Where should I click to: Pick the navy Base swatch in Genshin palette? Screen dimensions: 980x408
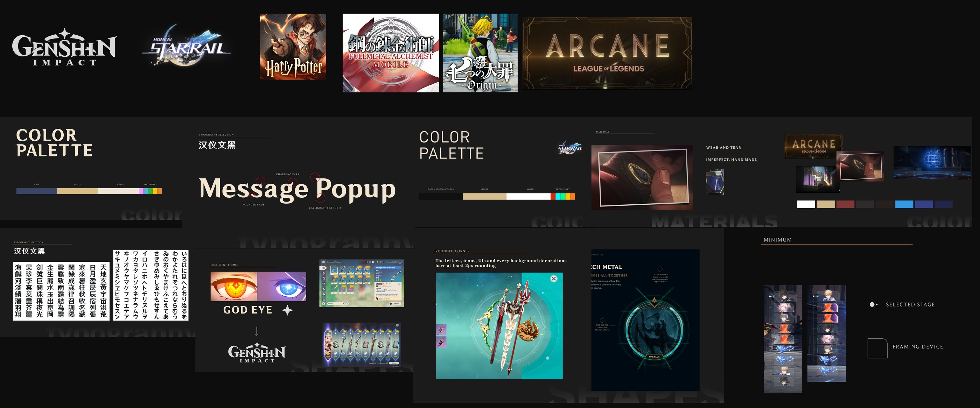36,191
